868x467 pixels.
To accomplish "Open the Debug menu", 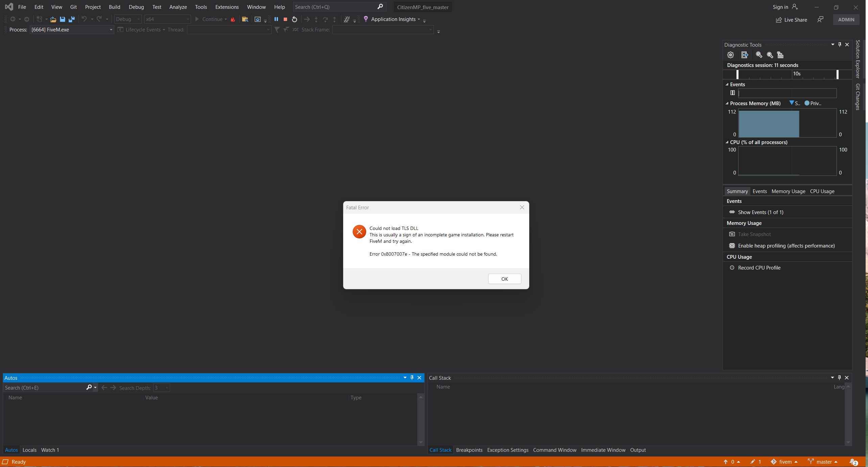I will click(136, 7).
